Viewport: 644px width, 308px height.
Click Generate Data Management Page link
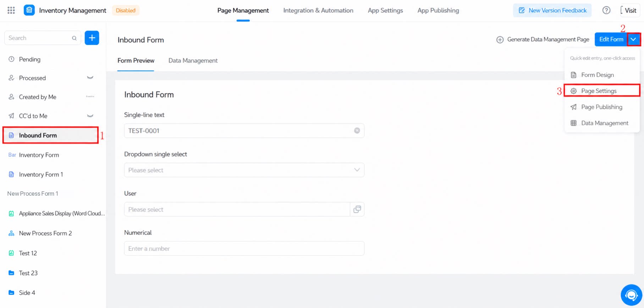(543, 39)
